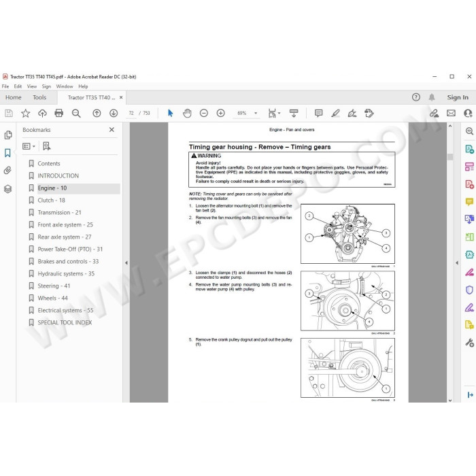Click the upload to cloud icon

coord(42,114)
